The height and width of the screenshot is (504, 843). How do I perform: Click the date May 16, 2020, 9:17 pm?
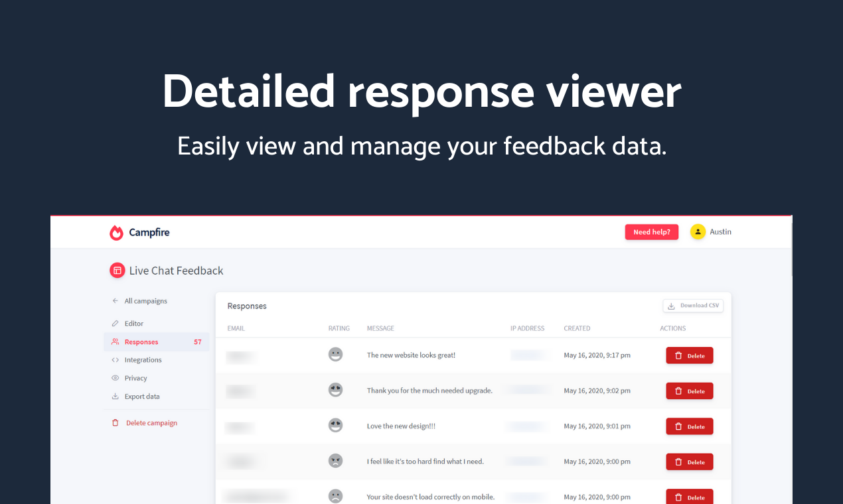[597, 355]
